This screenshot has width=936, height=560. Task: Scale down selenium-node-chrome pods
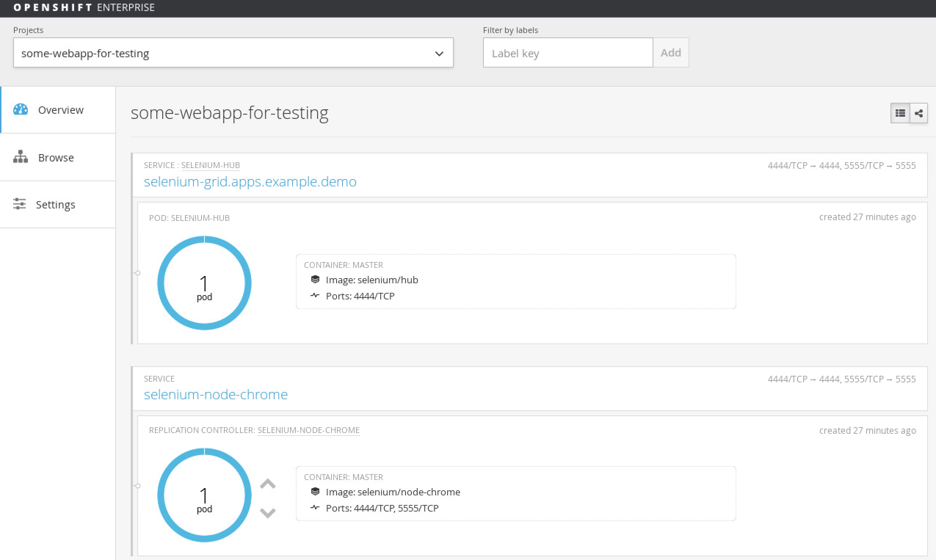click(268, 512)
